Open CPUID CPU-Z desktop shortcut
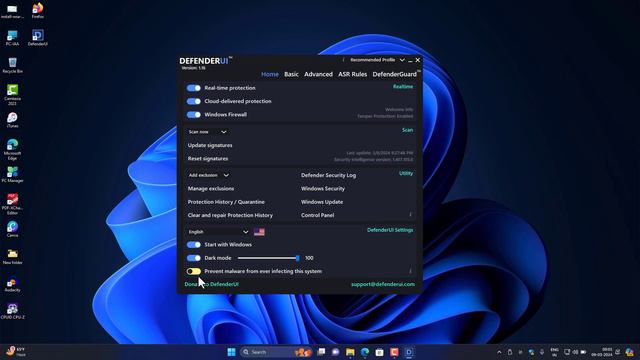640x360 pixels. click(x=12, y=311)
